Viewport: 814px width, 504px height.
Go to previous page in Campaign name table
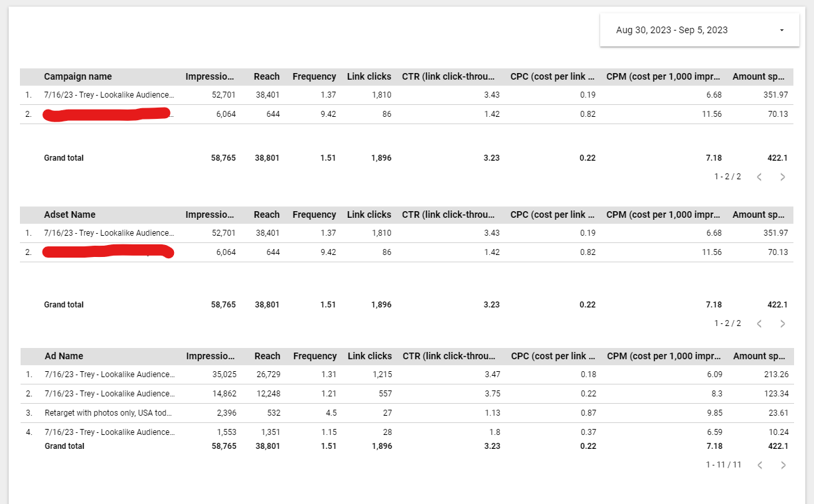tap(760, 177)
